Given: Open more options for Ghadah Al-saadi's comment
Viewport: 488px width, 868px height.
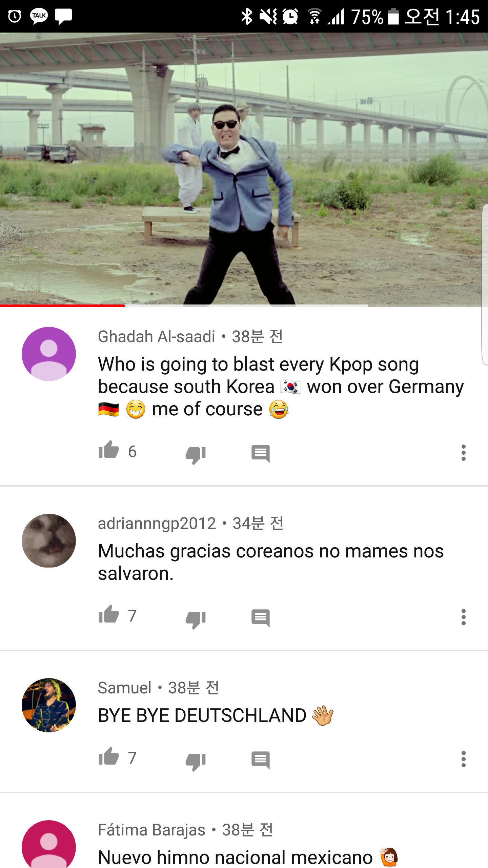Looking at the screenshot, I should point(463,453).
